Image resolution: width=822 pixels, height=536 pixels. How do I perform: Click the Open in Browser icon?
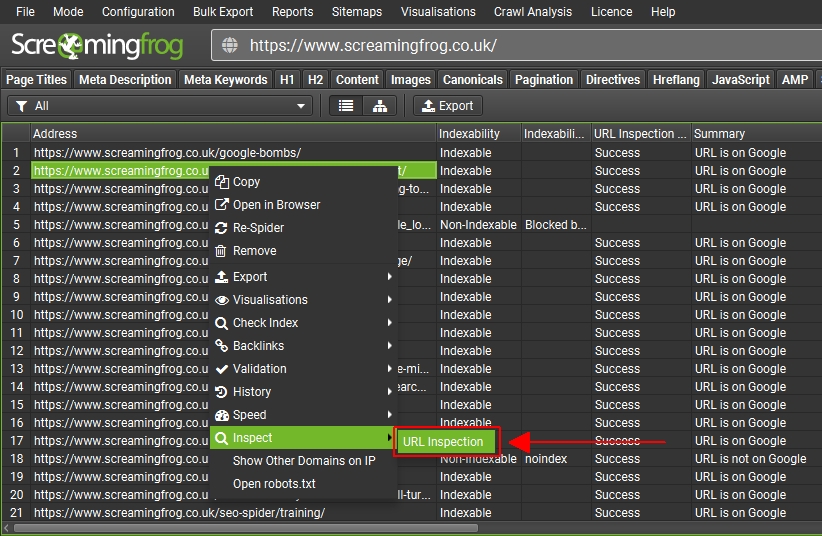pyautogui.click(x=222, y=205)
